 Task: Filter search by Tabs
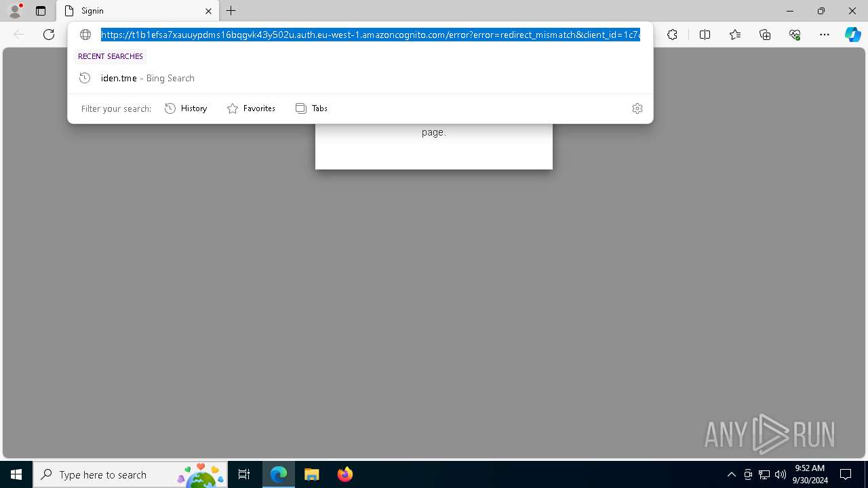point(311,108)
